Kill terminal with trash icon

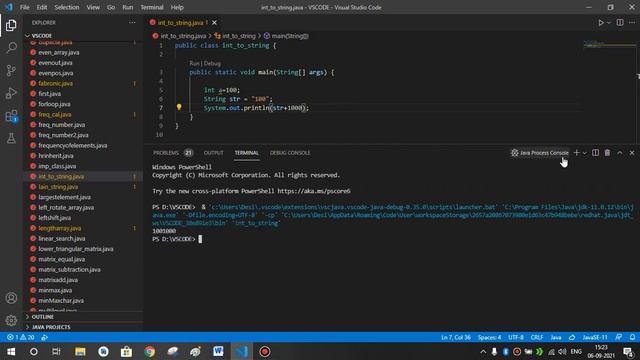(607, 153)
